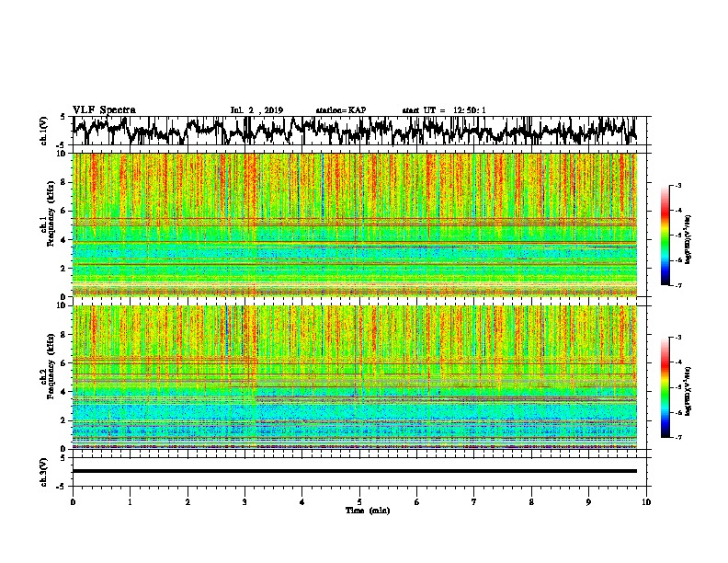Screen dimensions: 728x563
Task: Click time axis tick label "8"
Action: tap(531, 502)
